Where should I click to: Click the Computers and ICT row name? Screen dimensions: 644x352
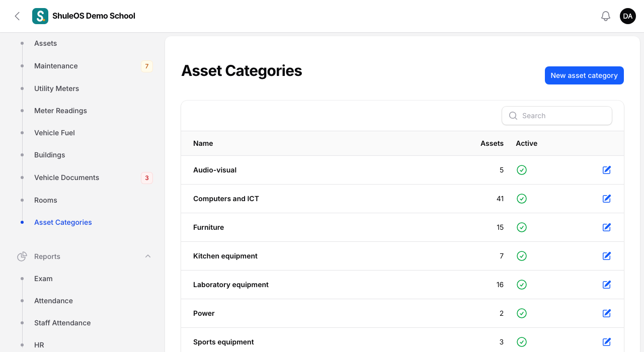pos(226,199)
